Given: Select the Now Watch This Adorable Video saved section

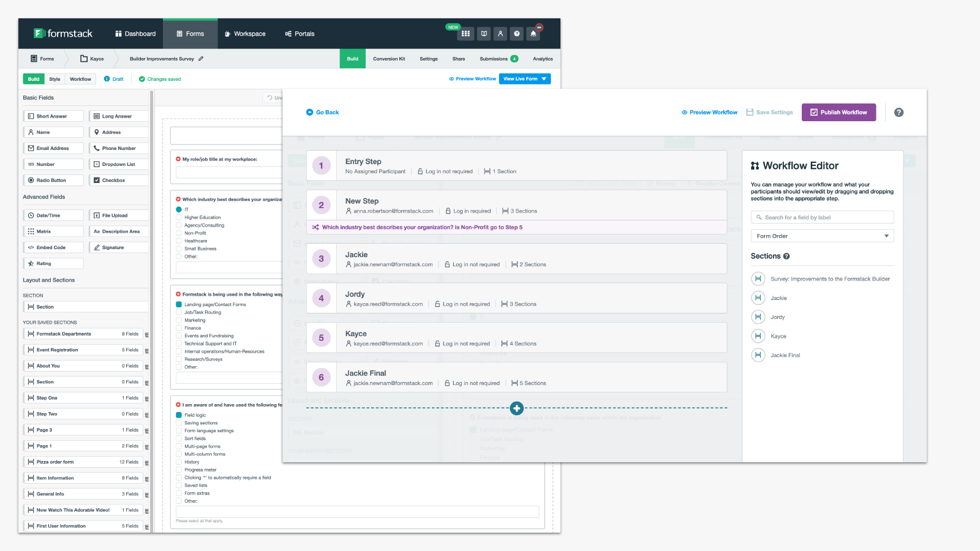Looking at the screenshot, I should [x=83, y=510].
